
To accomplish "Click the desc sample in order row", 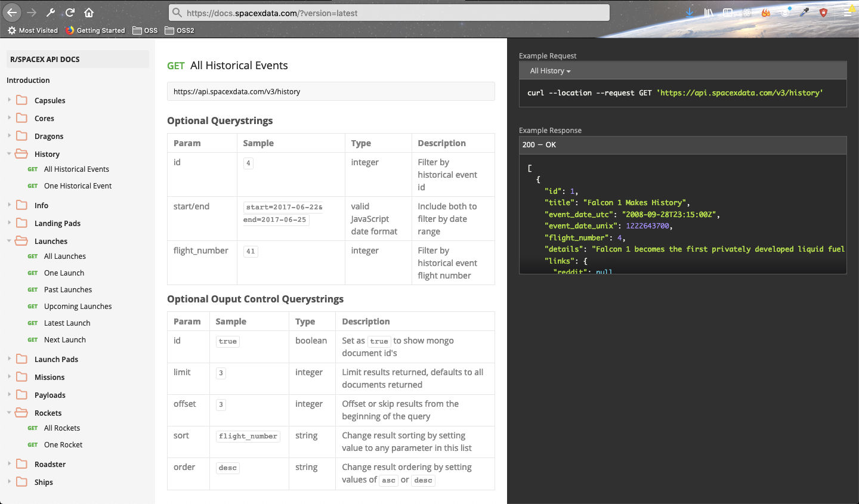I will pyautogui.click(x=227, y=468).
